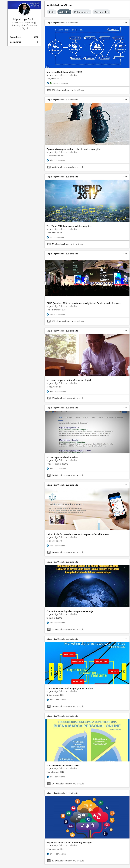Click the like icon on Construir marcas digitales post
This screenshot has width=130, height=868.
click(48, 623)
